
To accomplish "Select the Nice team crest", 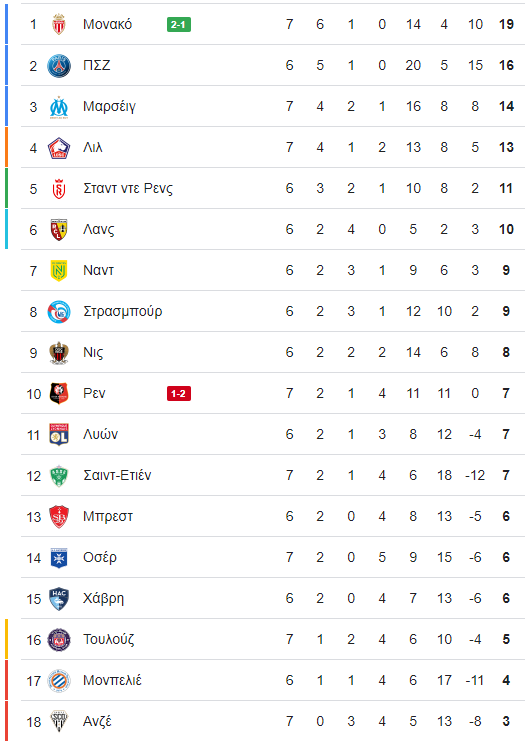I will click(x=59, y=353).
